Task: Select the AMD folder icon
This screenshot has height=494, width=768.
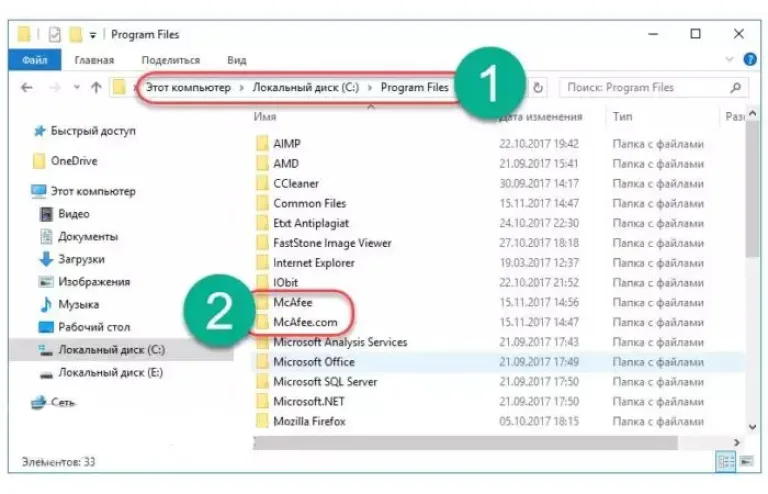Action: point(262,163)
